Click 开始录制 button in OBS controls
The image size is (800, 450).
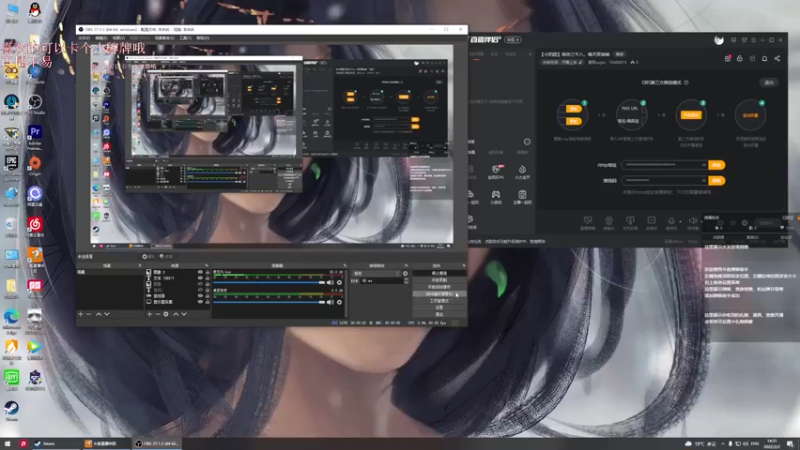439,280
